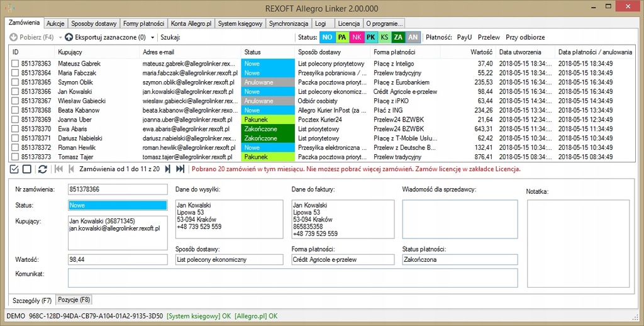Toggle the NK status filter
Viewport: 644px width, 326px height.
(x=357, y=37)
